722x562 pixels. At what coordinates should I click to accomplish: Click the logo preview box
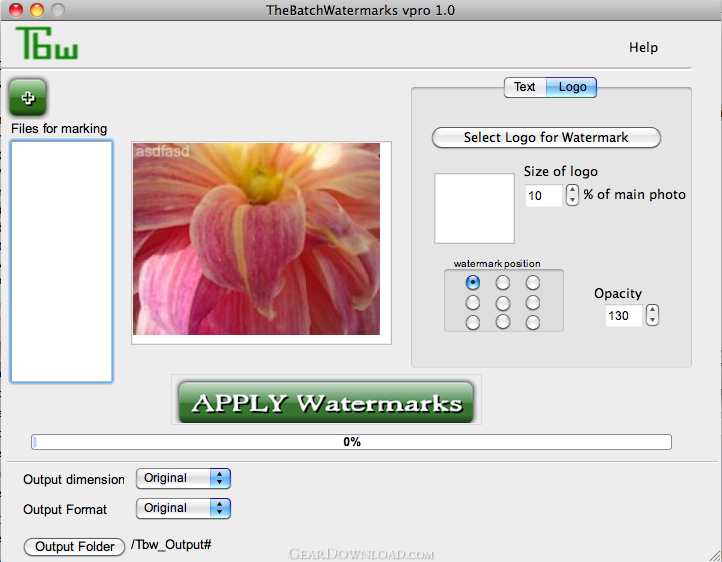coord(474,208)
